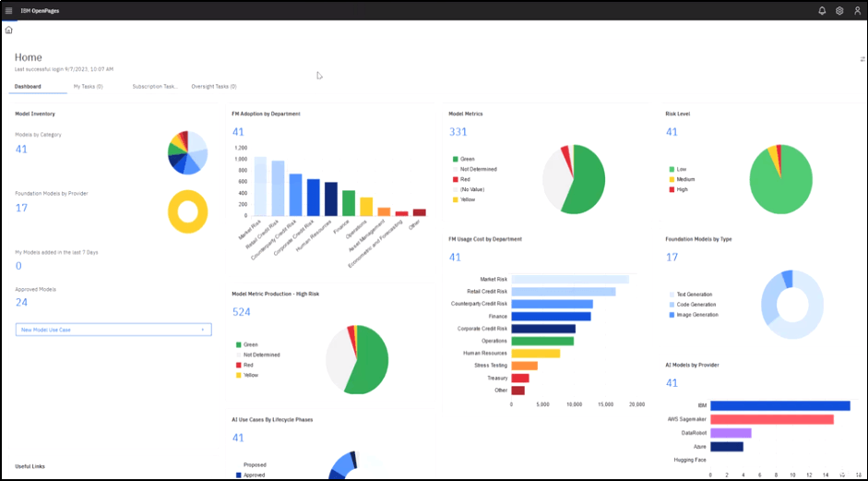Screen dimensions: 868x481
Task: Click Treasury bar in FM Usage Cost chart
Action: [x=520, y=378]
